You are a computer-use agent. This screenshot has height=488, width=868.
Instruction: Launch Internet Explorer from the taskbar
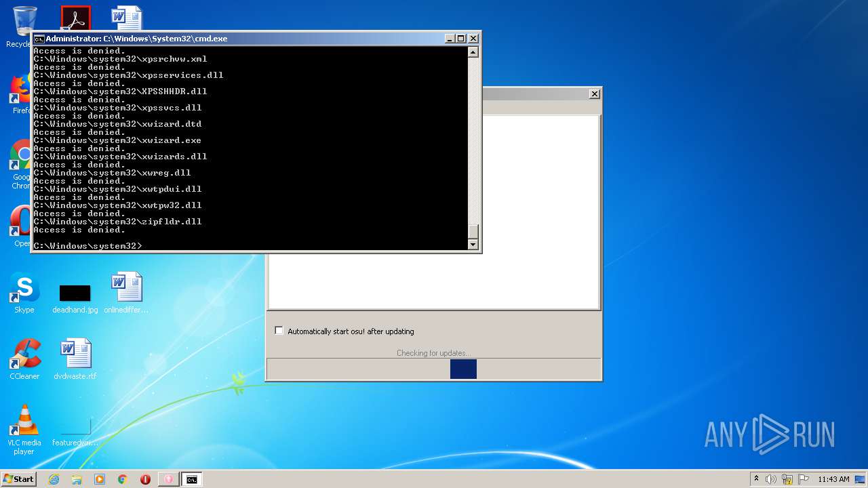pos(54,479)
